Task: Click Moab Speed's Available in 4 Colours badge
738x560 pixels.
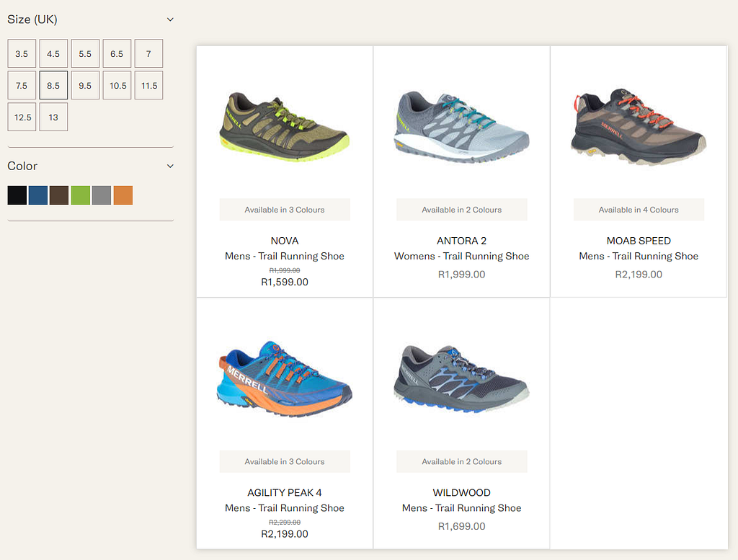Action: [x=639, y=210]
